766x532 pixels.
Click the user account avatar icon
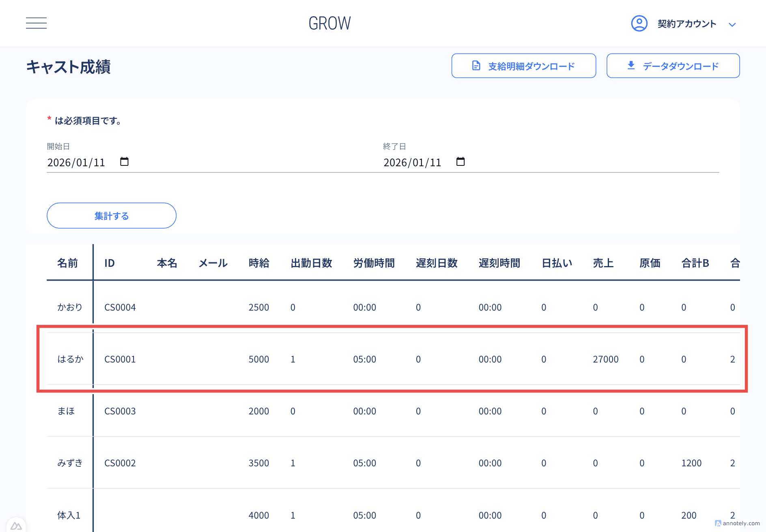[639, 24]
